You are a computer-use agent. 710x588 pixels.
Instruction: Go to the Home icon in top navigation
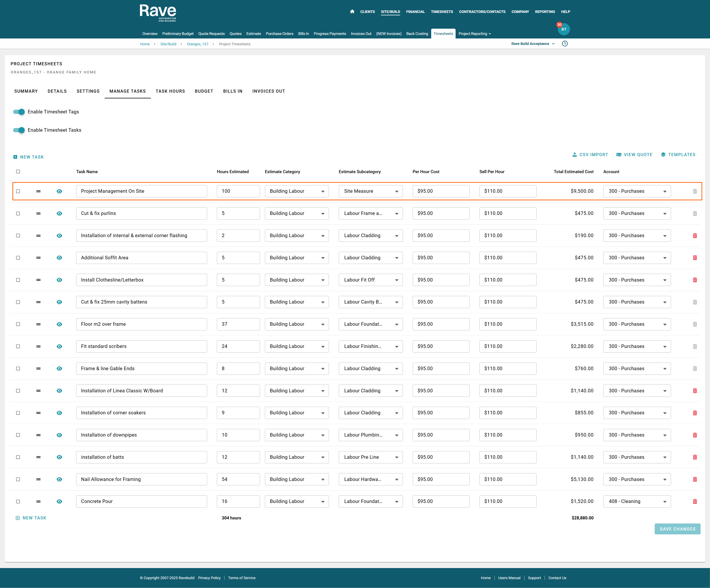click(352, 11)
